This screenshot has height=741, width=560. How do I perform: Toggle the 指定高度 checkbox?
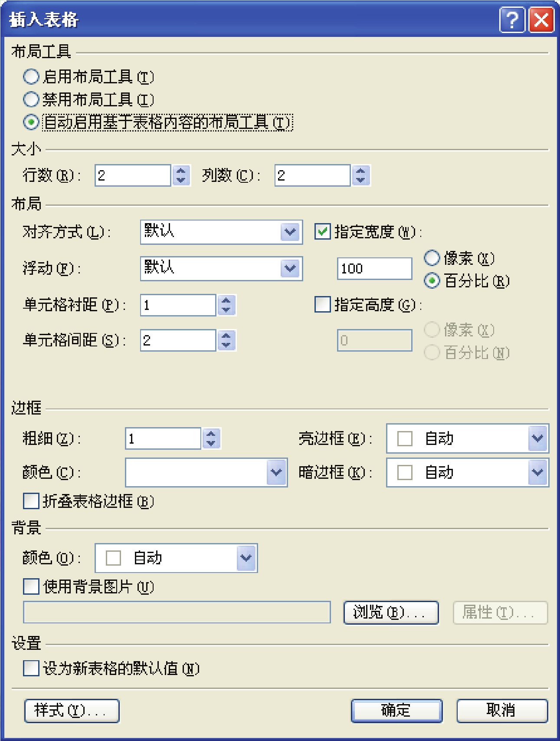pyautogui.click(x=322, y=304)
